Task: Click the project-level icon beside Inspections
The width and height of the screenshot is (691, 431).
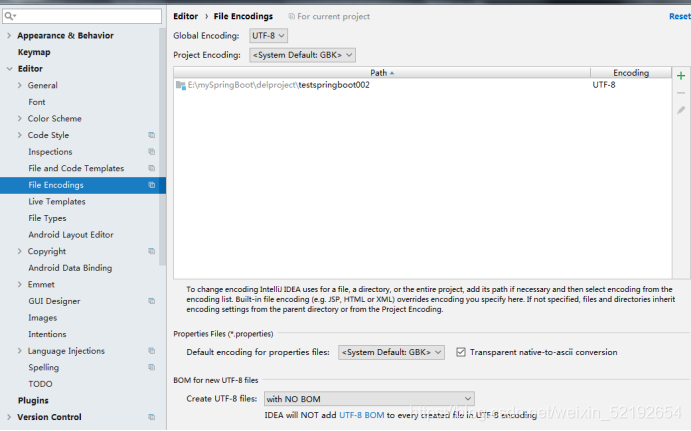Action: pos(152,152)
